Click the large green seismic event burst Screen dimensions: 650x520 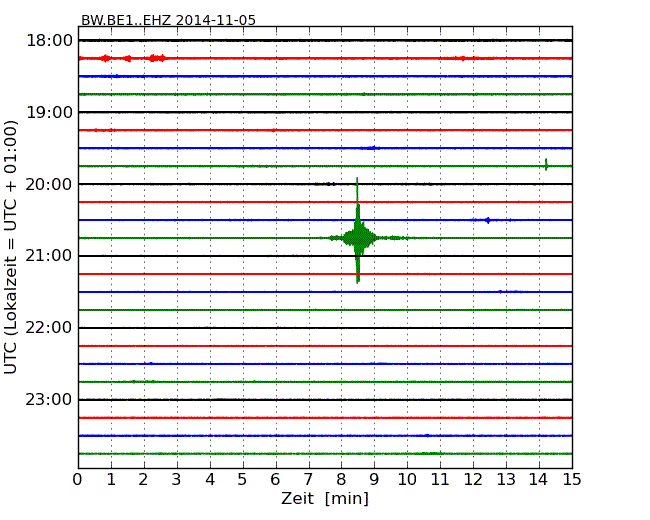click(x=357, y=238)
